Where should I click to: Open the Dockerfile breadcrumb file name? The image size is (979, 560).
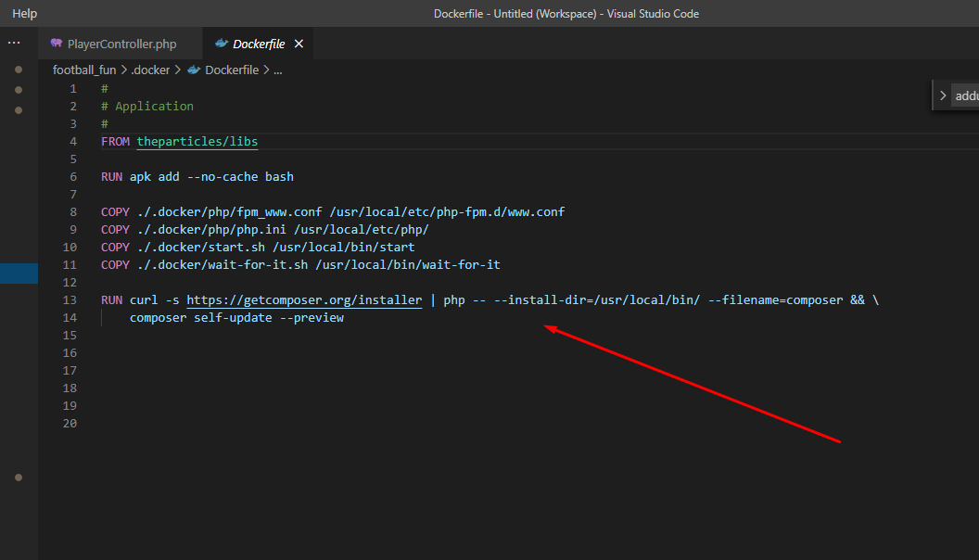(x=232, y=70)
